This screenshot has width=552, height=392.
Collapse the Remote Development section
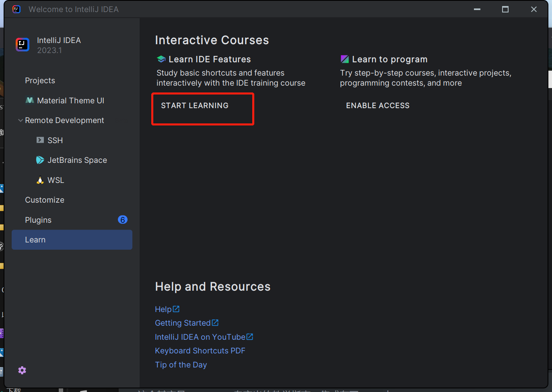(x=20, y=120)
